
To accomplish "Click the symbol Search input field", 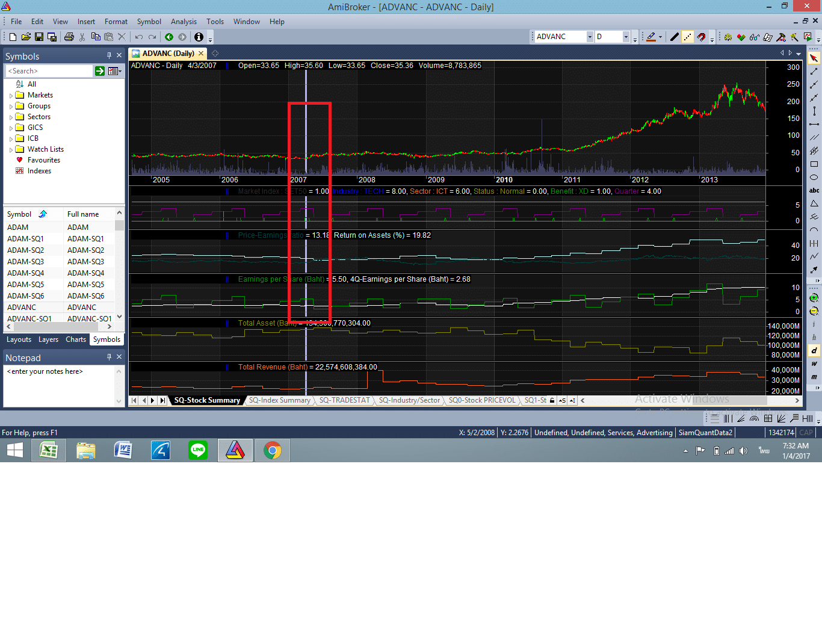I will pyautogui.click(x=49, y=71).
